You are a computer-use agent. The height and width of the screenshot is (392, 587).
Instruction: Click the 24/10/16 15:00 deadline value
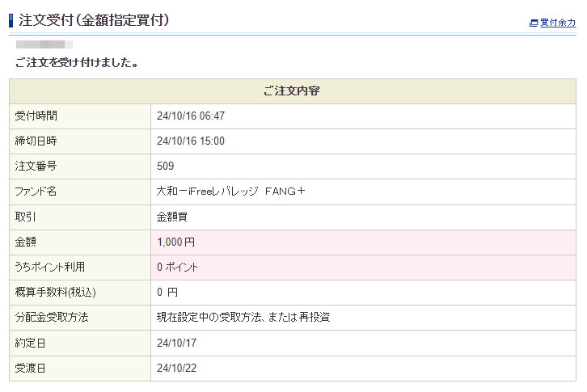(x=191, y=141)
